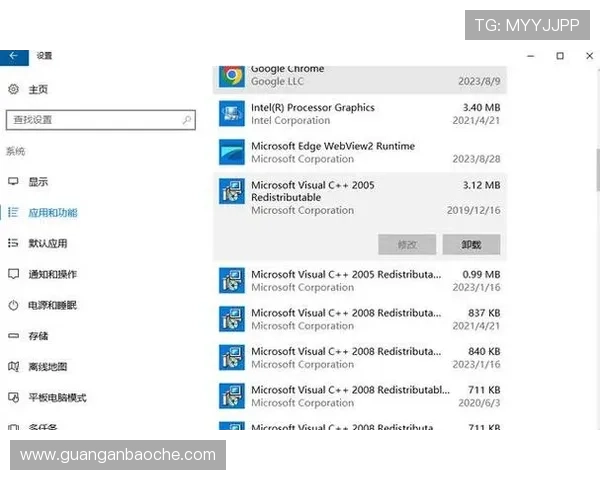This screenshot has height=480, width=600.
Task: Click the 离线地图 map icon
Action: pyautogui.click(x=13, y=367)
